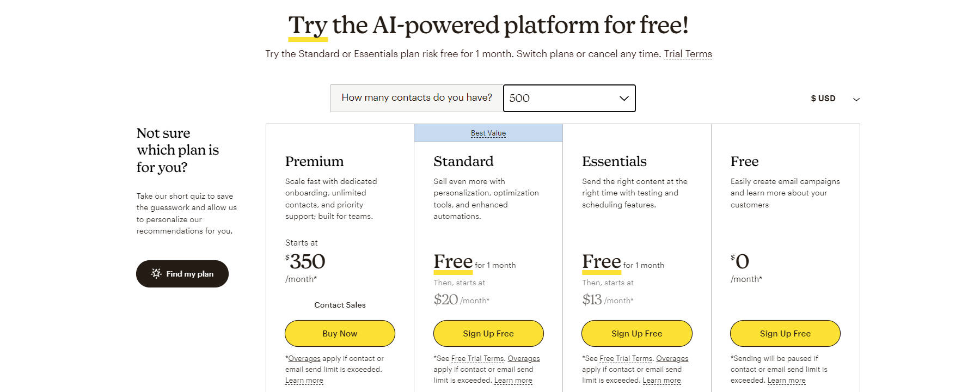Click the sparkle icon on Find my plan

[155, 274]
